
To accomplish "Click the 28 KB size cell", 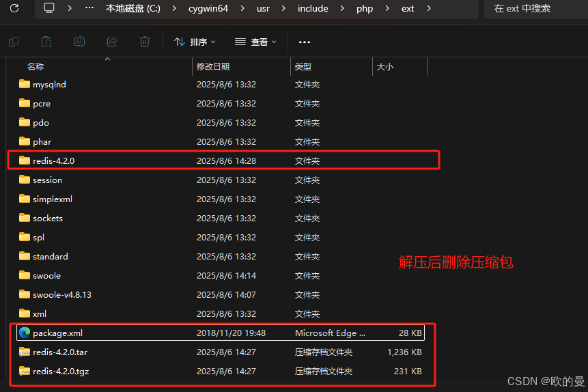I will (410, 333).
